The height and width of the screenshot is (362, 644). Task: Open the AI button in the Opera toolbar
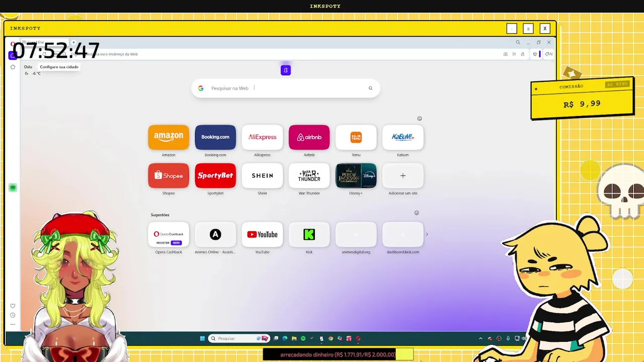point(549,54)
